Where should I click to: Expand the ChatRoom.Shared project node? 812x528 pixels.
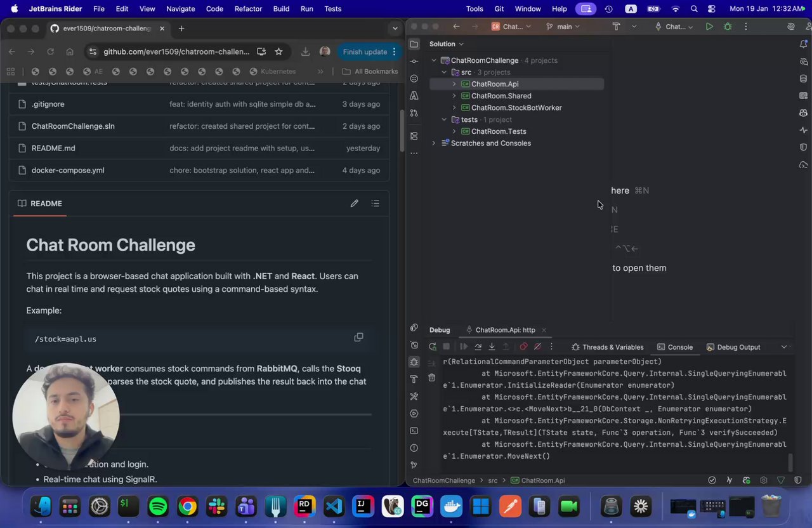tap(454, 96)
